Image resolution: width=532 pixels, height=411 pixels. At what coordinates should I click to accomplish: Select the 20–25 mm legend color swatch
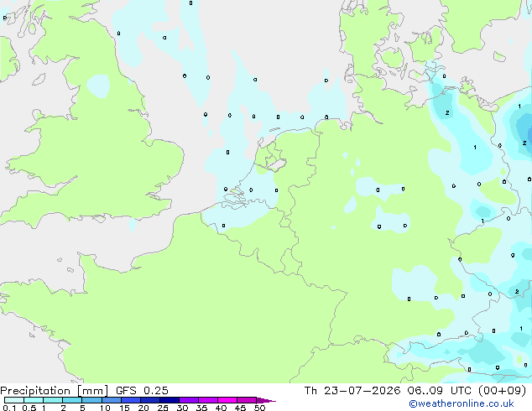(x=150, y=400)
